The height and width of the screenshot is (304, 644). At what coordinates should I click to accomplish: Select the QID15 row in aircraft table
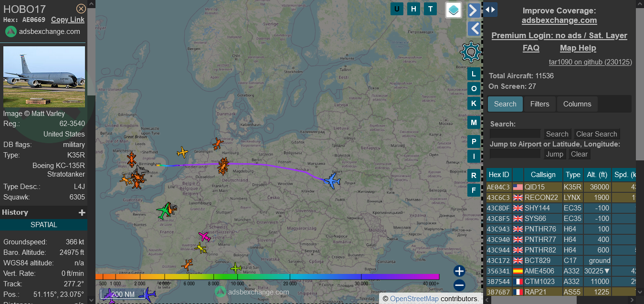coord(561,187)
